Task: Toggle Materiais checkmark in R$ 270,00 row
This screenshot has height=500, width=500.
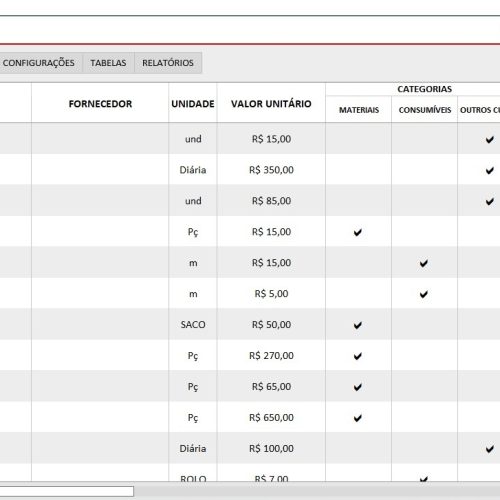Action: click(358, 356)
